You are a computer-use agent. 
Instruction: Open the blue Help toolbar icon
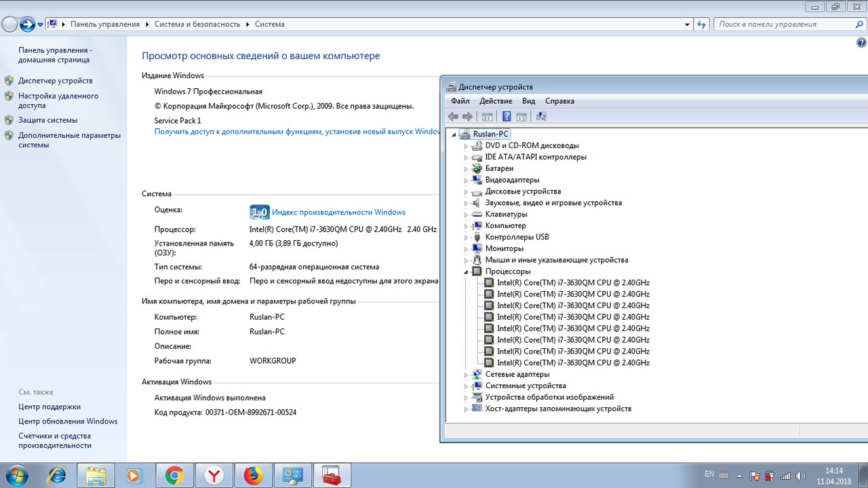click(506, 117)
